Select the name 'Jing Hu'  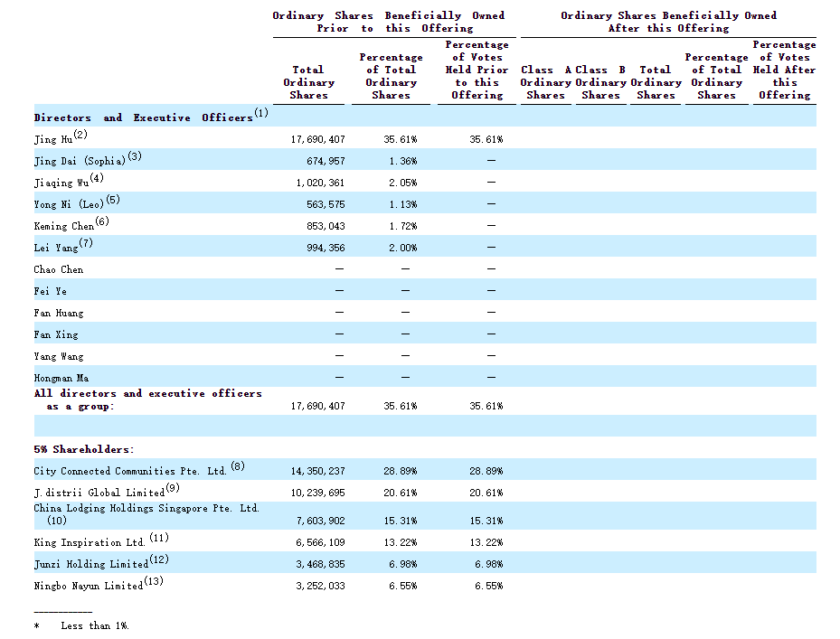[x=53, y=139]
